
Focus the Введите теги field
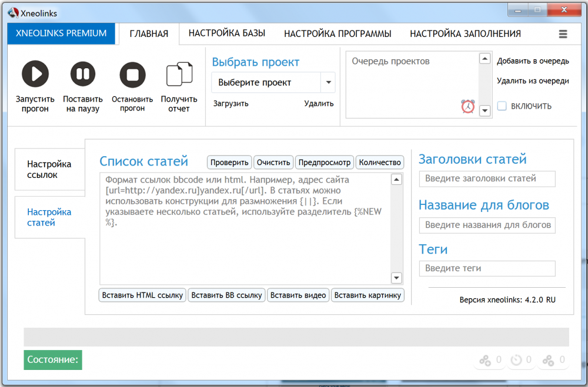(487, 268)
